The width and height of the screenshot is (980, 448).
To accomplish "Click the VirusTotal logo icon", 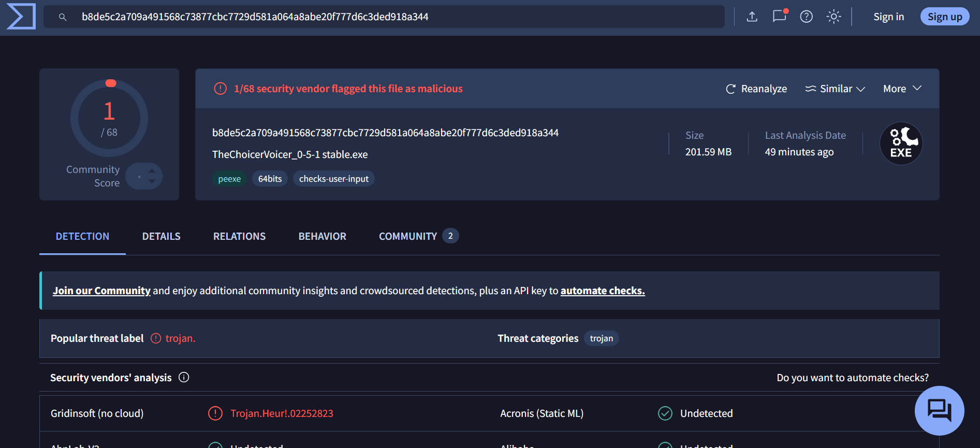I will [21, 16].
